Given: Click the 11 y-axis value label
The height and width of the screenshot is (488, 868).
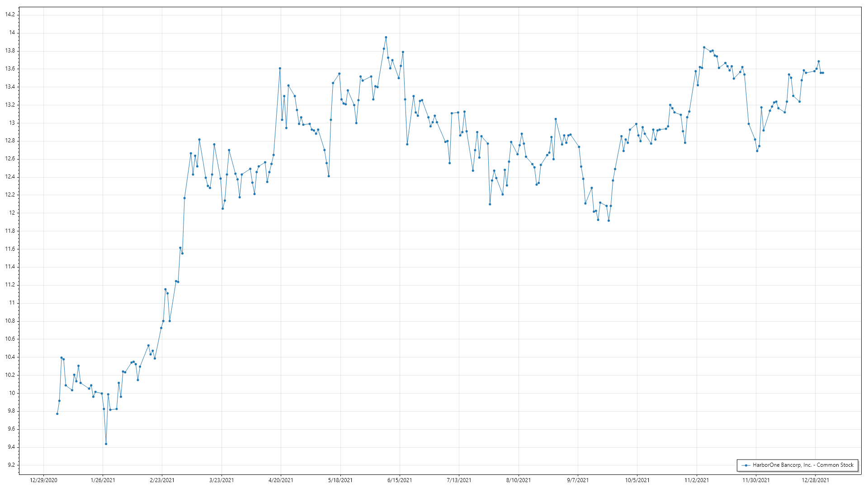Looking at the screenshot, I should point(12,303).
